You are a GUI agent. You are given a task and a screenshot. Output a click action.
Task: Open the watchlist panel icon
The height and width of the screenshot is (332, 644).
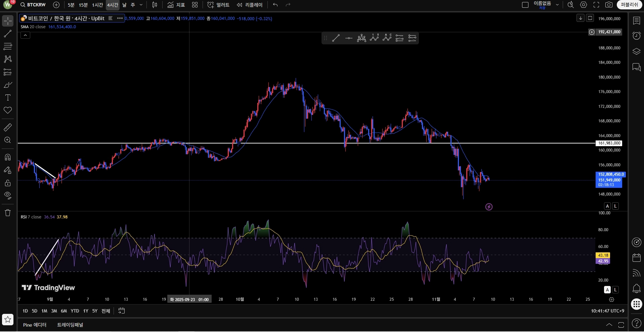[x=636, y=21]
